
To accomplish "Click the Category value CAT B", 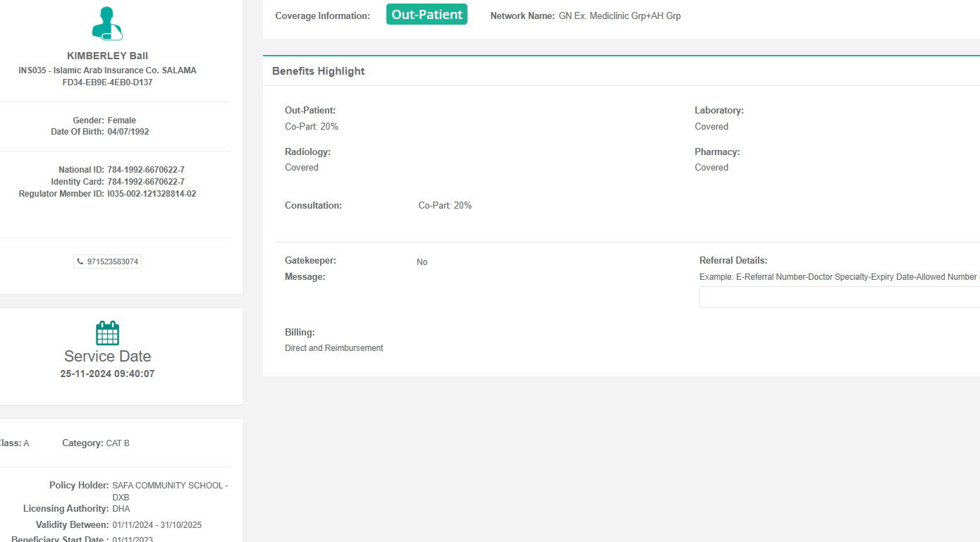I will coord(118,443).
